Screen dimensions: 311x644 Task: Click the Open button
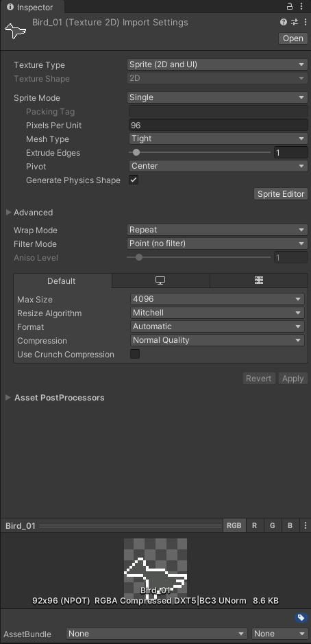[293, 38]
